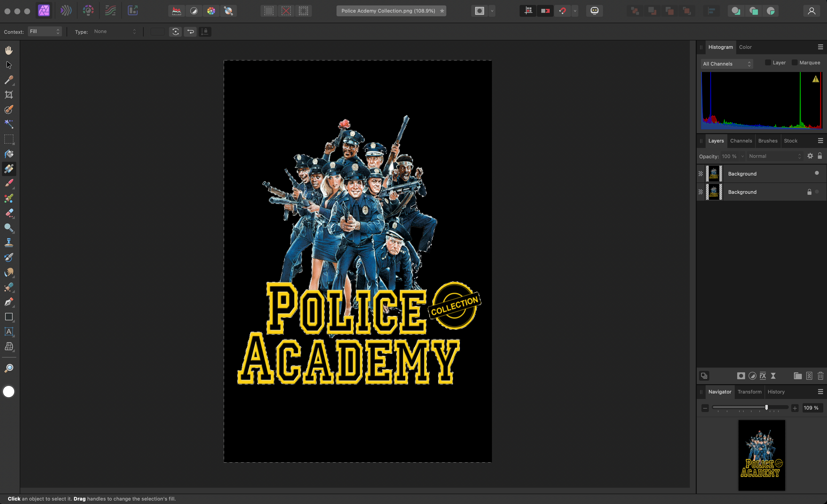Select the Gradient tool
The height and width of the screenshot is (504, 827).
[9, 169]
